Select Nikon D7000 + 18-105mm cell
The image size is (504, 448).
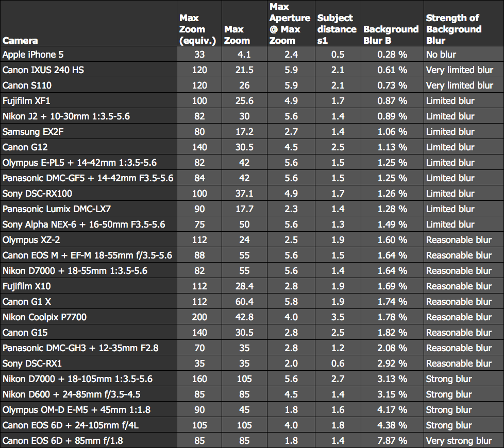point(89,378)
